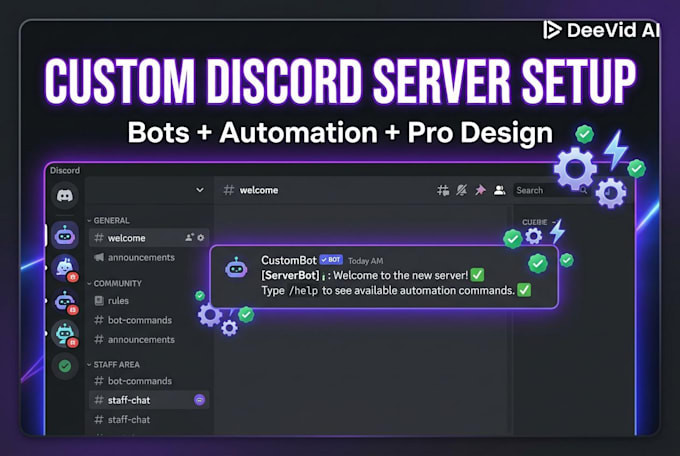The height and width of the screenshot is (456, 680).
Task: Select the selected purple robot server icon
Action: [x=65, y=235]
